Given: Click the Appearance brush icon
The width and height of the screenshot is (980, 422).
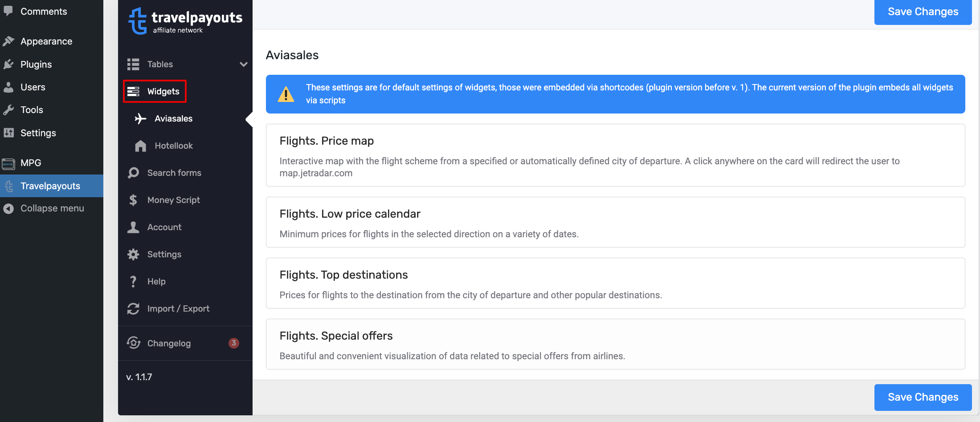Looking at the screenshot, I should coord(8,41).
